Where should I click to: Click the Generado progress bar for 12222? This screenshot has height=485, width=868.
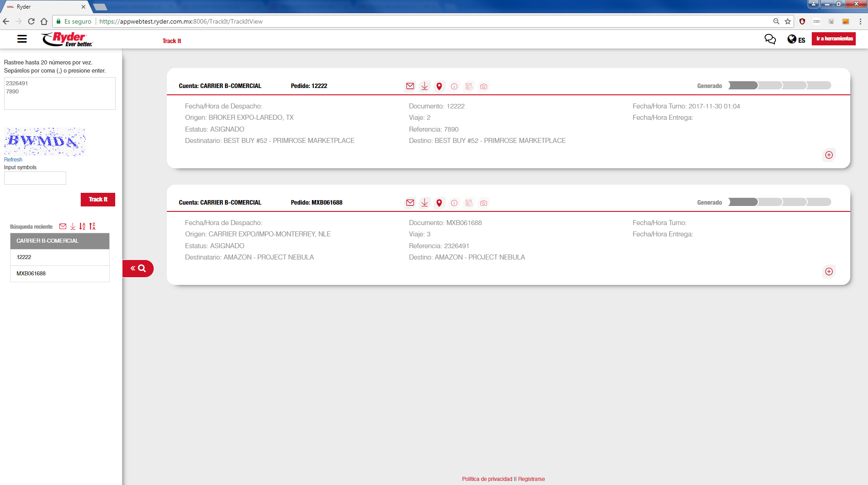click(x=779, y=86)
